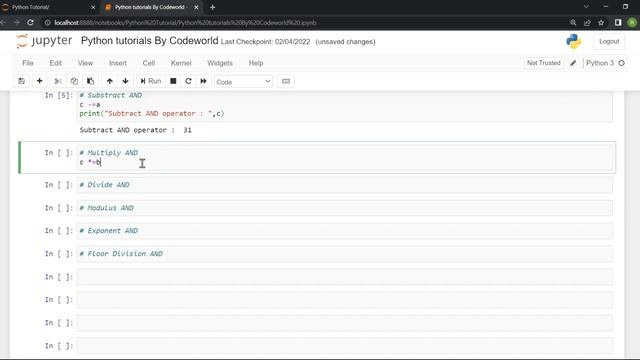Move selected cell down arrow

coord(125,81)
